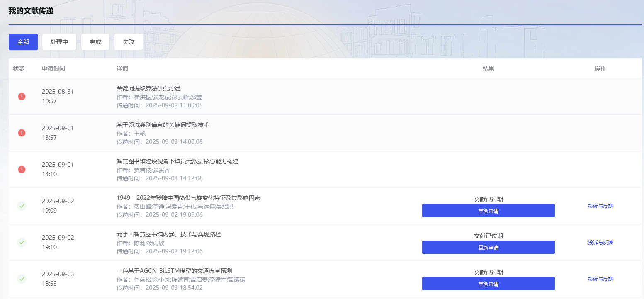Click 重新申请 for 1949—2022 热带气旋 article

click(x=488, y=211)
